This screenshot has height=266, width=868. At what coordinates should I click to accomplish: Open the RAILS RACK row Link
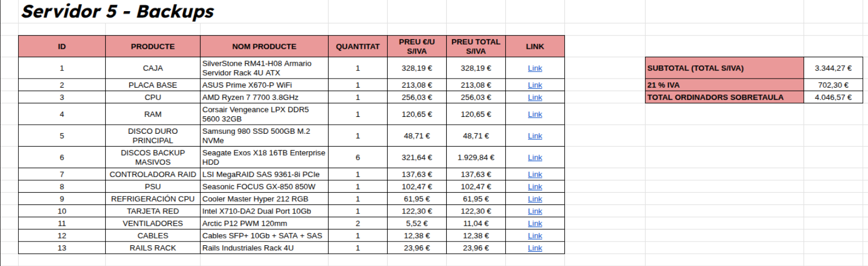tap(535, 248)
